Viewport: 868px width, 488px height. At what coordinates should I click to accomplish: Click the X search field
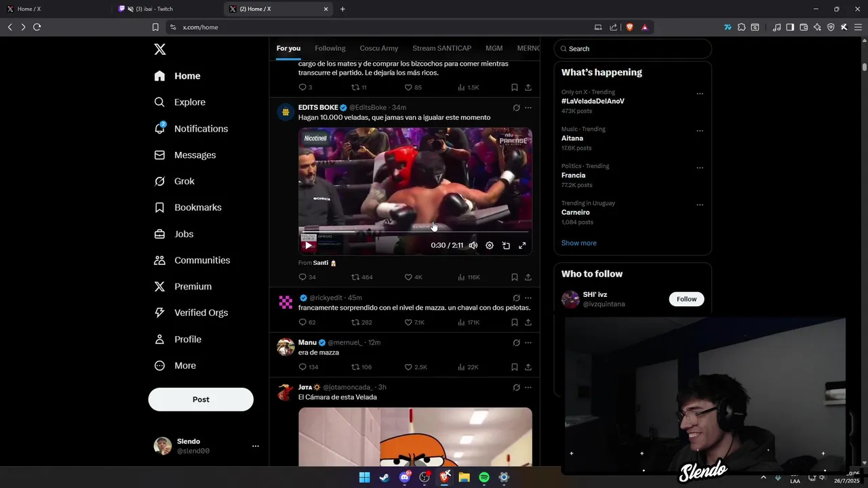[x=633, y=49]
